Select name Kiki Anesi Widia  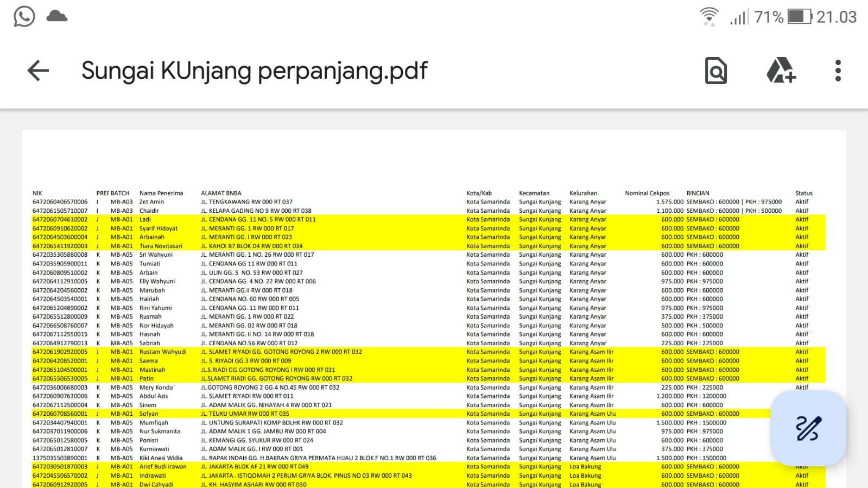161,458
